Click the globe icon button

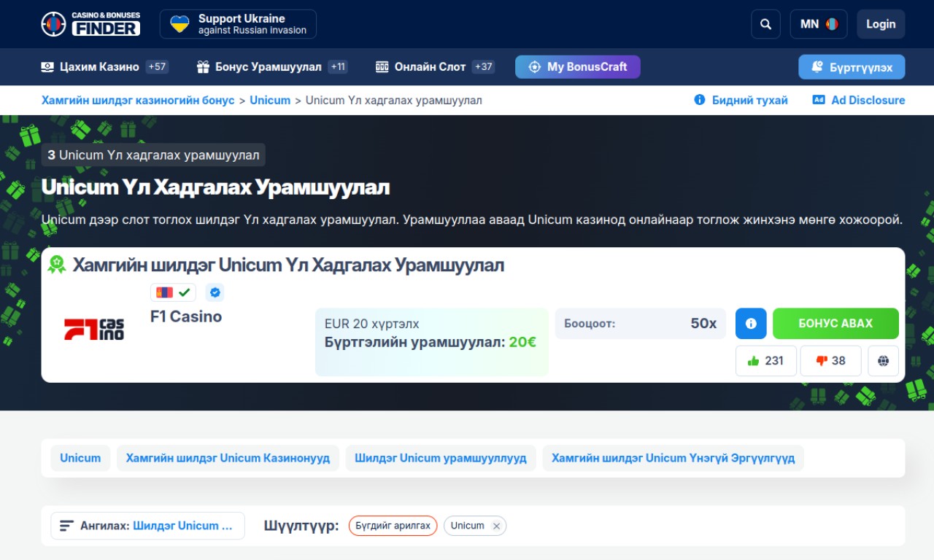point(883,361)
